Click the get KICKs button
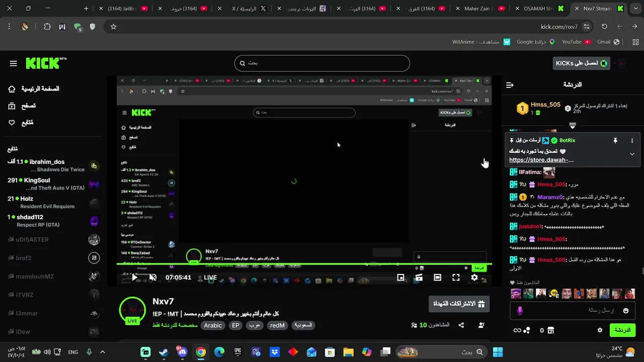 point(581,63)
